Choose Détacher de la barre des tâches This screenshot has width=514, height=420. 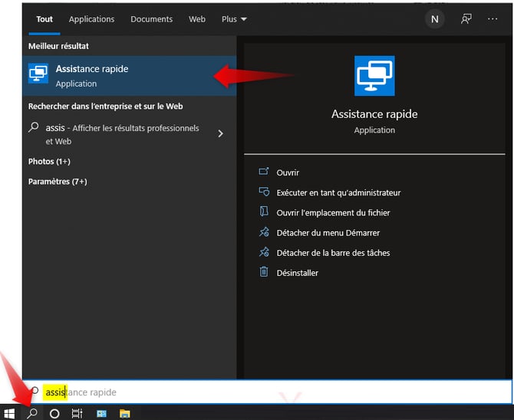334,253
